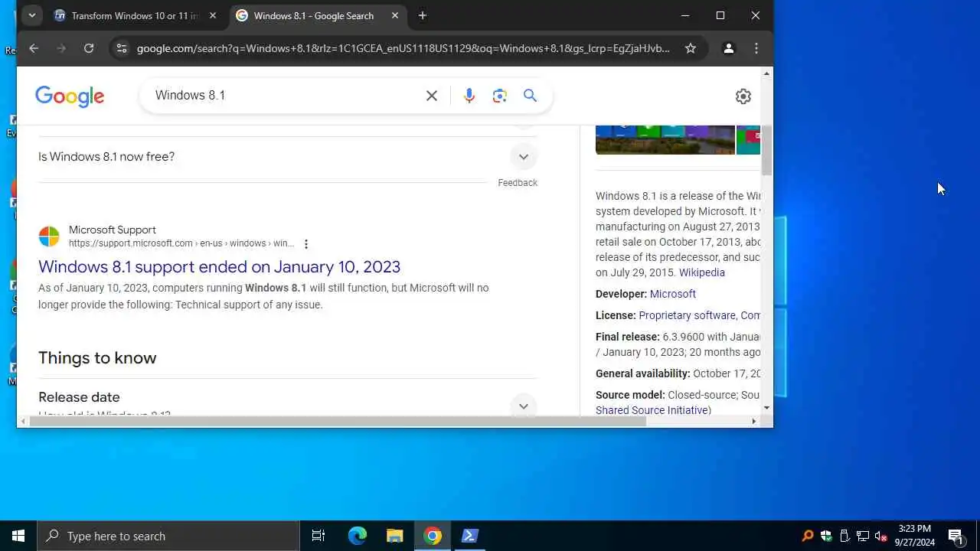Image resolution: width=980 pixels, height=551 pixels.
Task: Open PowerShell from taskbar
Action: click(470, 536)
